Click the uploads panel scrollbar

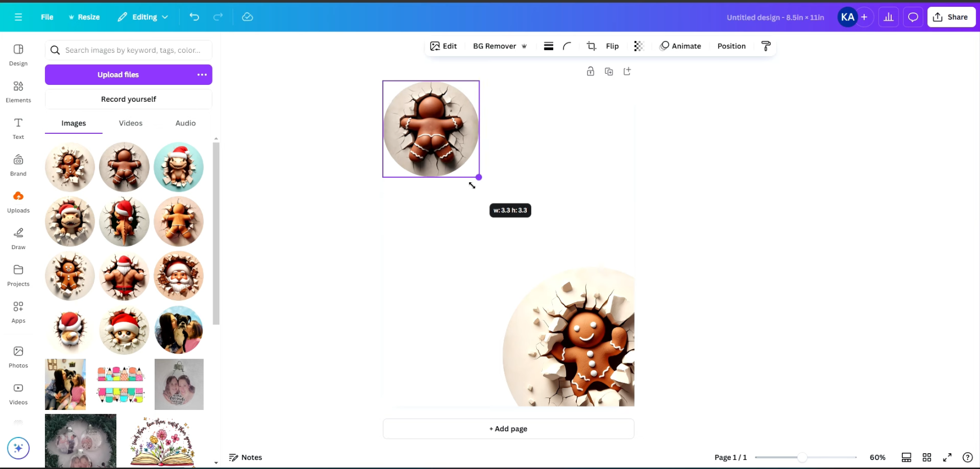pyautogui.click(x=216, y=233)
